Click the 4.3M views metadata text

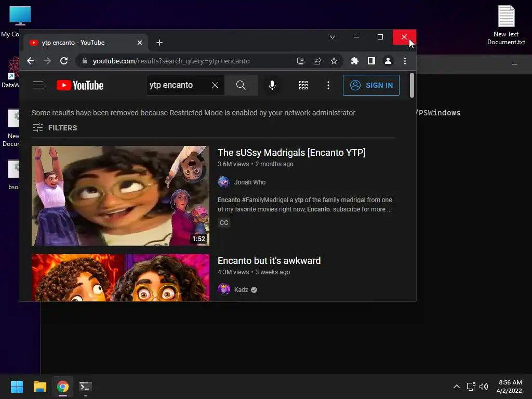233,272
